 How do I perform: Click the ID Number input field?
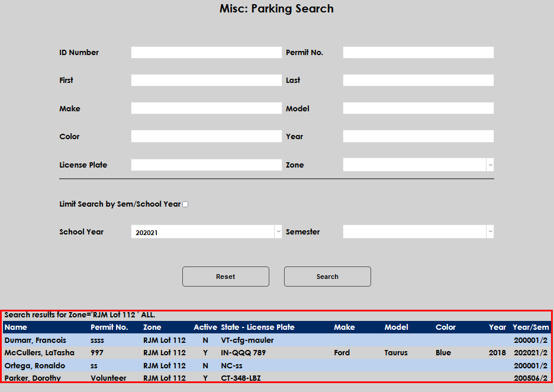pyautogui.click(x=206, y=52)
